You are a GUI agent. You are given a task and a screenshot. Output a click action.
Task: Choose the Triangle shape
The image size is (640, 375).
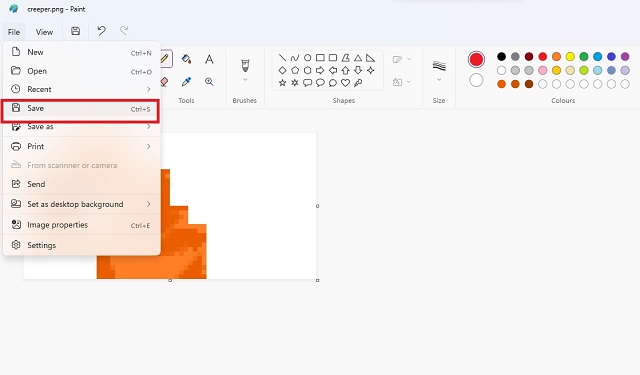click(358, 58)
